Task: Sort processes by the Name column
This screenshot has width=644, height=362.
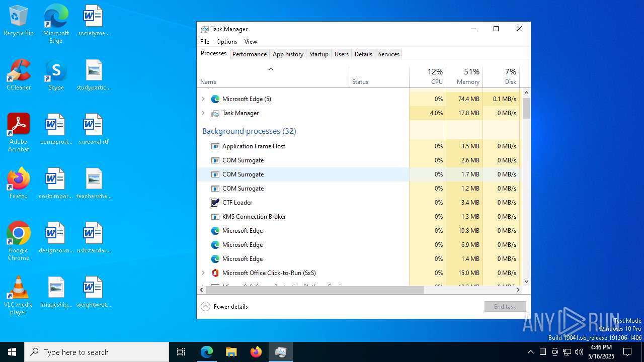Action: pyautogui.click(x=273, y=77)
